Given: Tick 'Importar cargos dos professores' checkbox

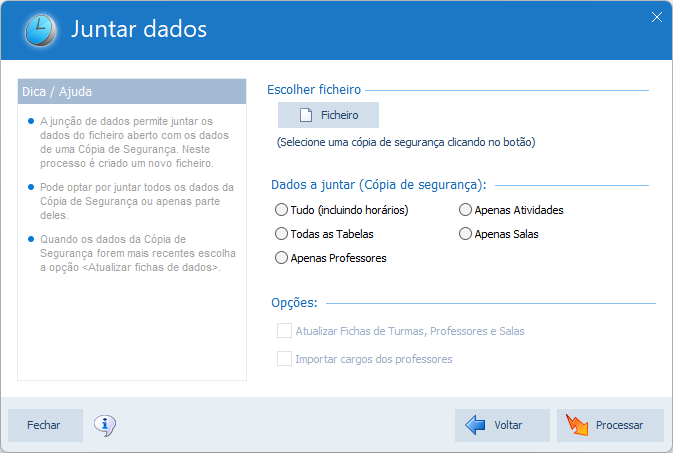Looking at the screenshot, I should click(x=285, y=358).
